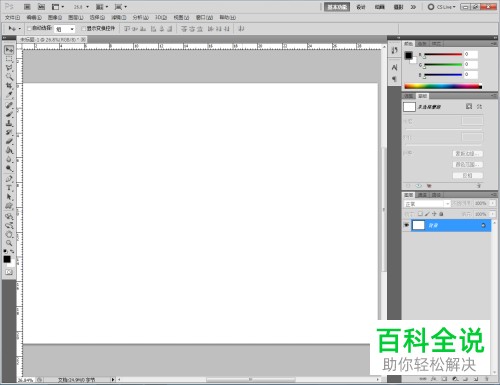Open the Arrange Documents dropdown
The width and height of the screenshot is (500, 385).
point(102,7)
